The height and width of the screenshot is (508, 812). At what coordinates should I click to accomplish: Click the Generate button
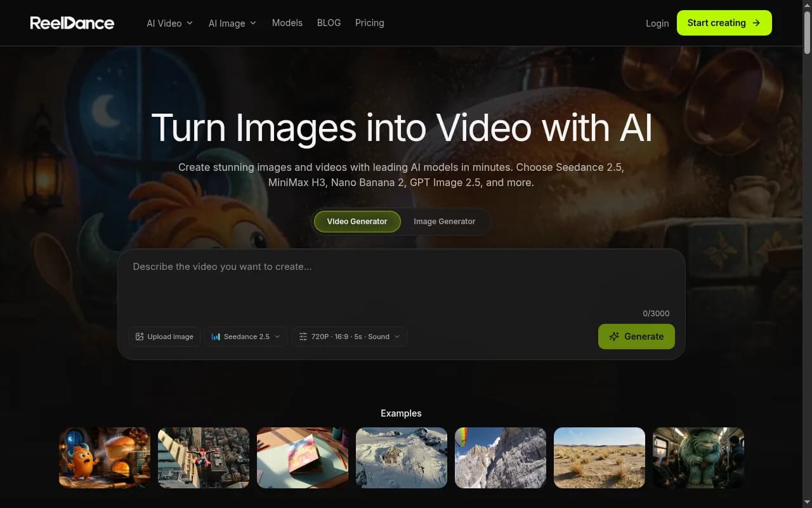(636, 337)
